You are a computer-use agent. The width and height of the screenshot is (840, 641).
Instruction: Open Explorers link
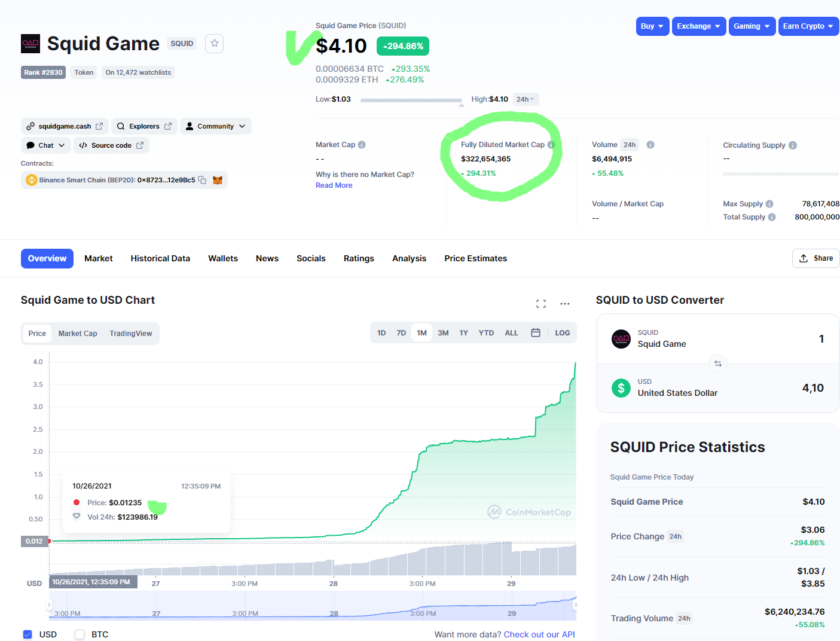(x=144, y=126)
